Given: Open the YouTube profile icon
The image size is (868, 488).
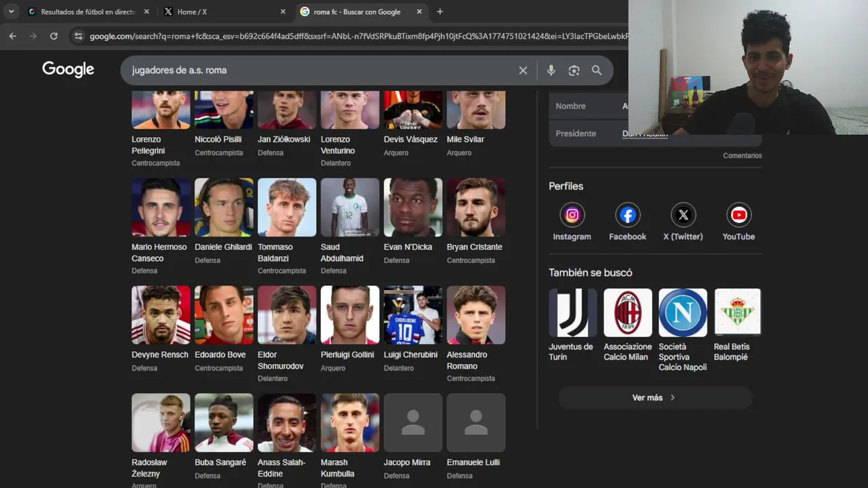Looking at the screenshot, I should coord(738,215).
